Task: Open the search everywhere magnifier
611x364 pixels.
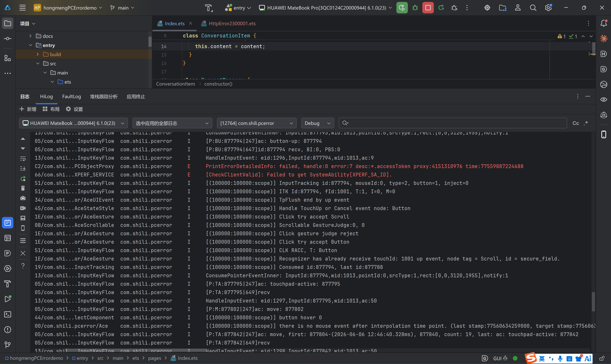Action: tap(533, 8)
